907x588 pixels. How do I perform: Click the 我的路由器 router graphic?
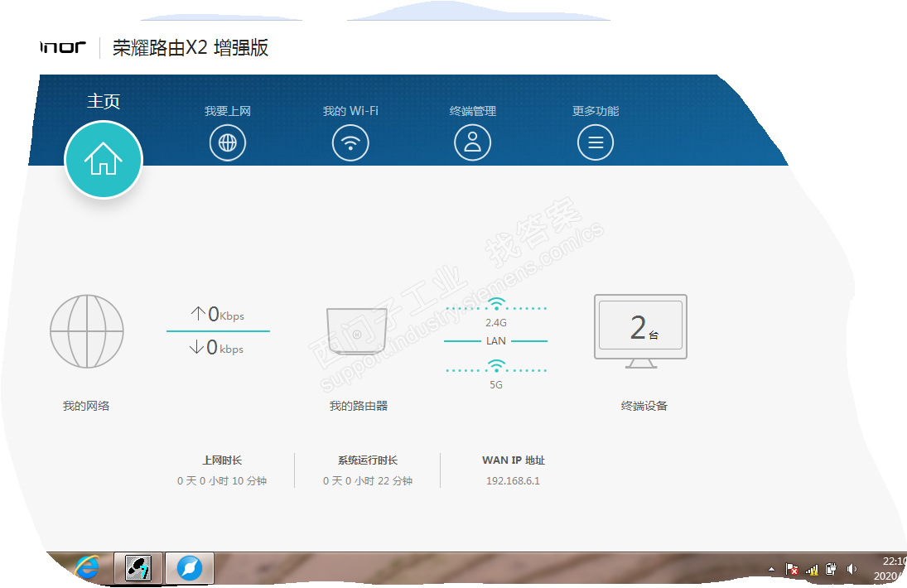tap(357, 332)
